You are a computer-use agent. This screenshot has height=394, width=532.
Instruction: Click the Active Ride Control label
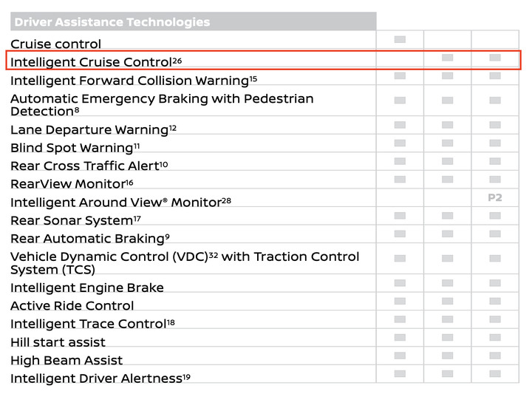[x=72, y=306]
